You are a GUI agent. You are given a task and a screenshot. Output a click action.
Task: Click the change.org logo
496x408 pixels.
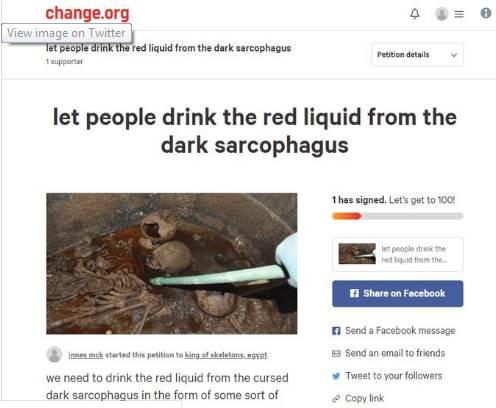(87, 13)
